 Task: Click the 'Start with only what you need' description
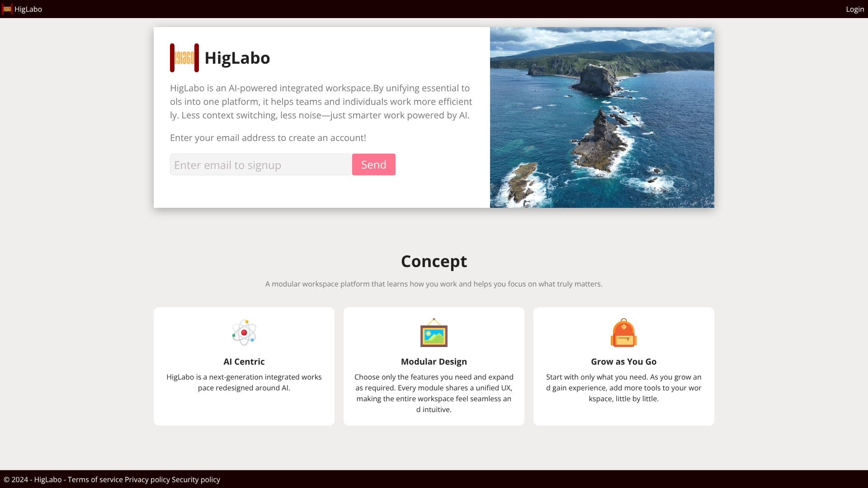click(624, 388)
